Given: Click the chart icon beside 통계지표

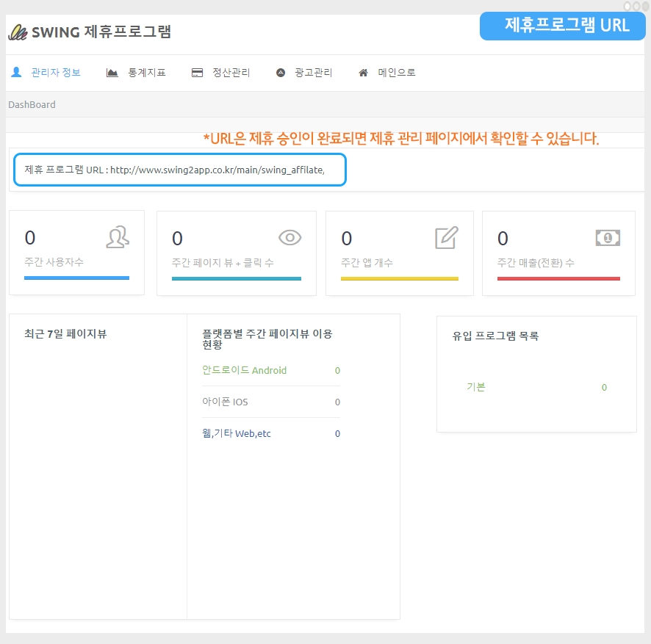Looking at the screenshot, I should pos(112,73).
